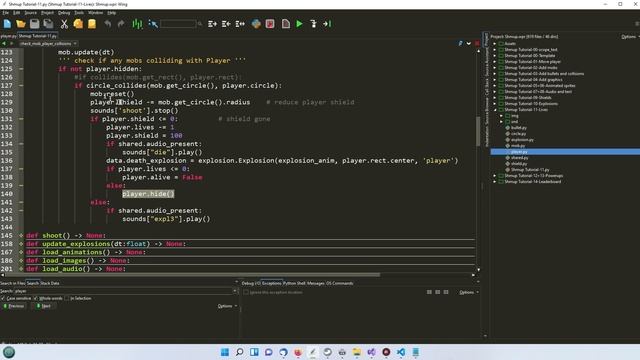Screen dimensions: 640x360
Task: Click the Cut scissors icon
Action: tap(64, 24)
